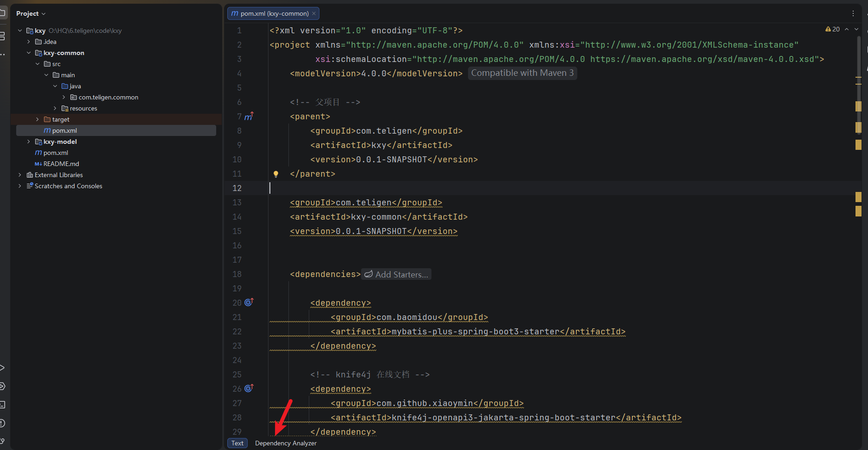The height and width of the screenshot is (450, 868).
Task: Click the more tool windows ellipsis icon
Action: [x=2, y=55]
